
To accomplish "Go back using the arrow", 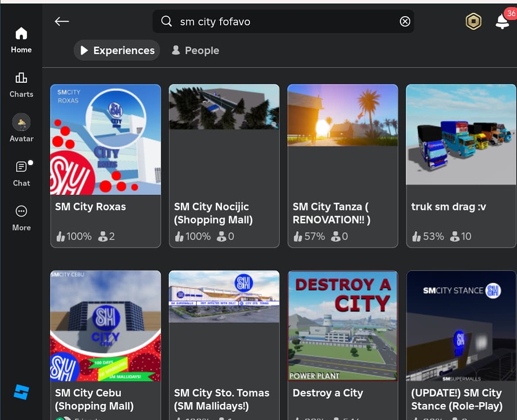I will (62, 21).
